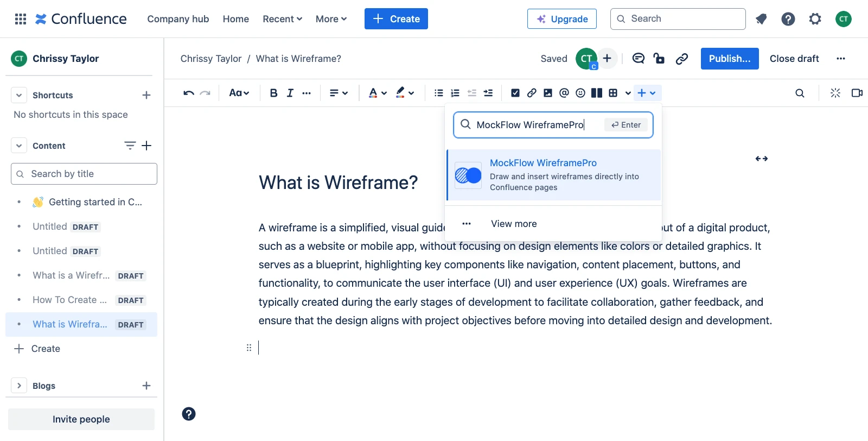Toggle italic formatting
This screenshot has height=441, width=868.
click(x=290, y=93)
